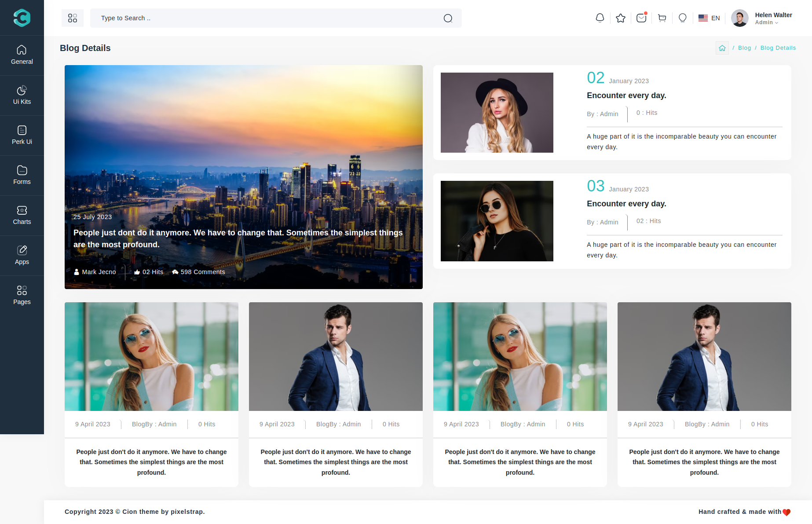This screenshot has height=524, width=812.
Task: Click the notification bell icon
Action: (600, 18)
